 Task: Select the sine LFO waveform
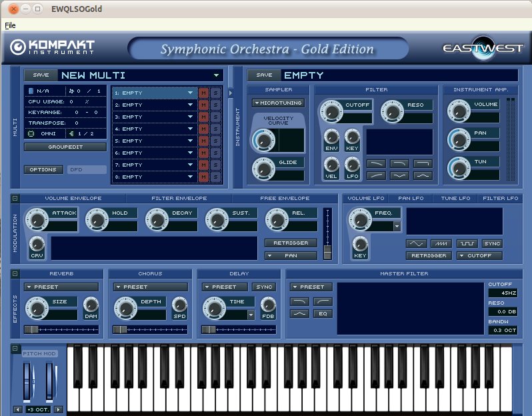[x=416, y=243]
